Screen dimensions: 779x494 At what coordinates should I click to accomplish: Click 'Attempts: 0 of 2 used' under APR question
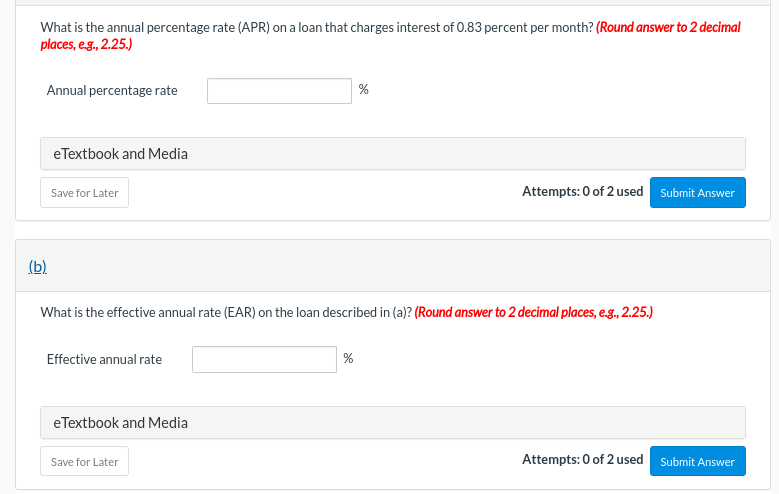pos(582,191)
